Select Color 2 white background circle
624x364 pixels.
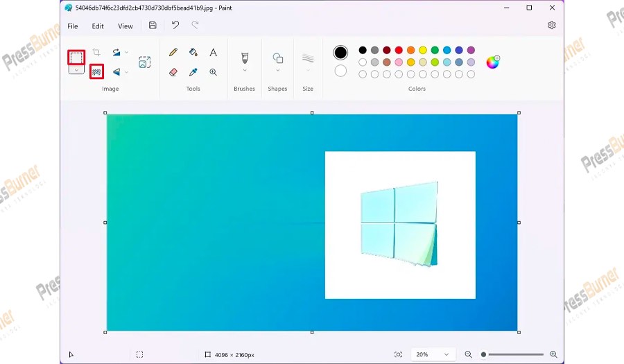340,71
